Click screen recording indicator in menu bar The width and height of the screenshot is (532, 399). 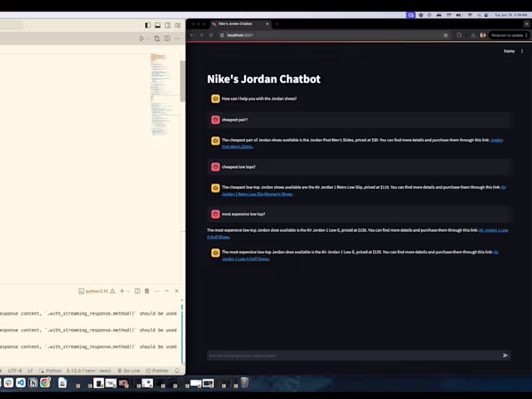pos(410,15)
